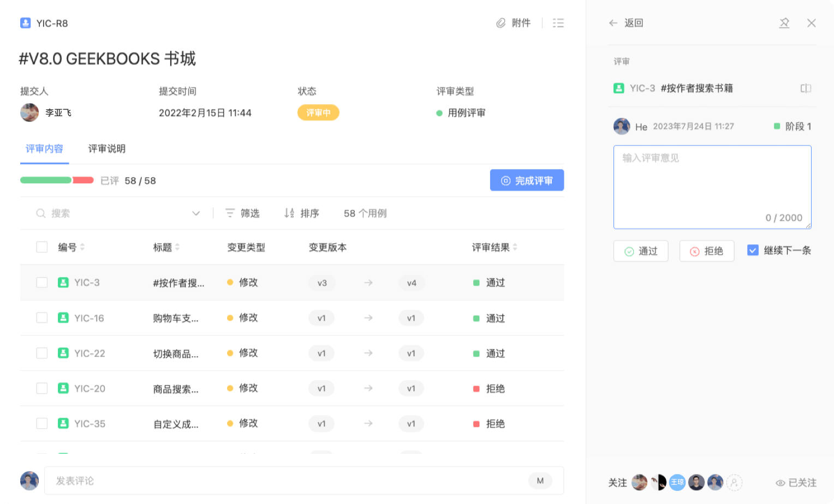Open the 附件 attachments paperclip icon

pos(501,23)
